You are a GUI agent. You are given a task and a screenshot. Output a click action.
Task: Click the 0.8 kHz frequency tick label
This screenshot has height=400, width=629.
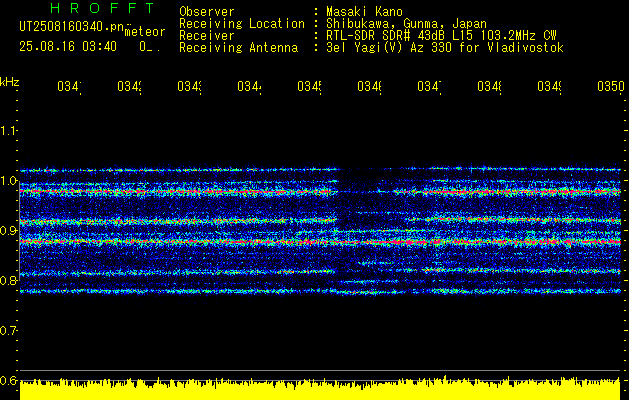pos(8,280)
